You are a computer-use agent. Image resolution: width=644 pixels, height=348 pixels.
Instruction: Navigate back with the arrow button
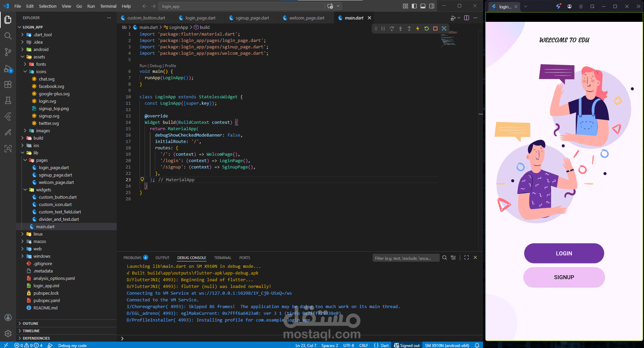[145, 6]
